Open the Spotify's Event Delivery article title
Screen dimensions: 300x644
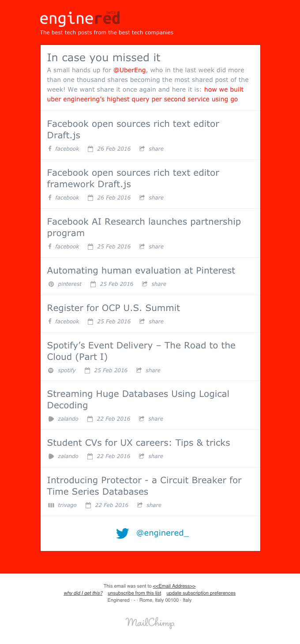click(141, 351)
